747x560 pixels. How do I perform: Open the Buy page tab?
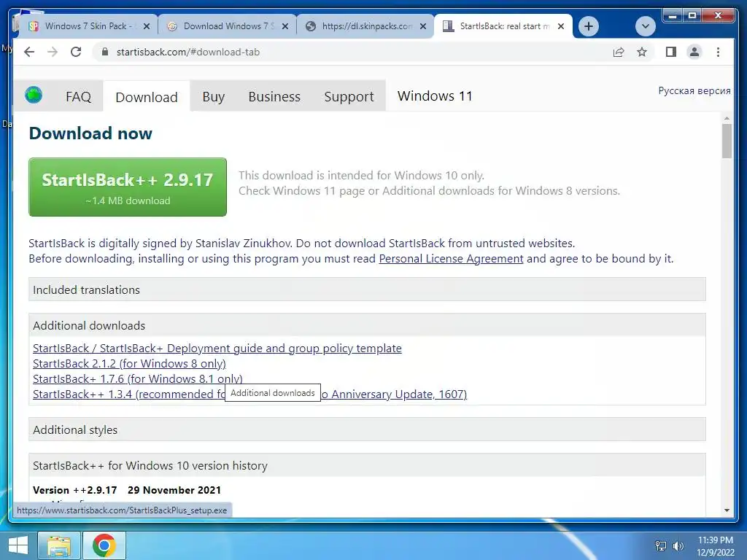214,97
